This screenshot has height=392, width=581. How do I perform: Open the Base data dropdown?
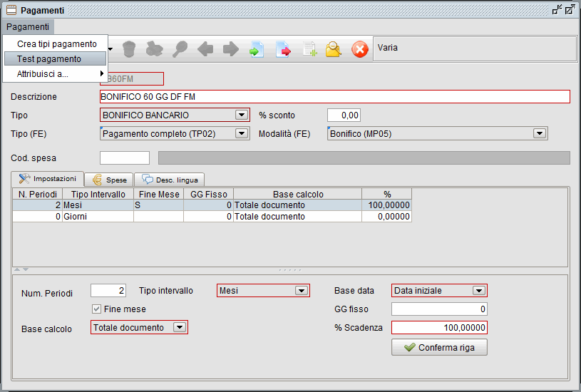coord(479,291)
